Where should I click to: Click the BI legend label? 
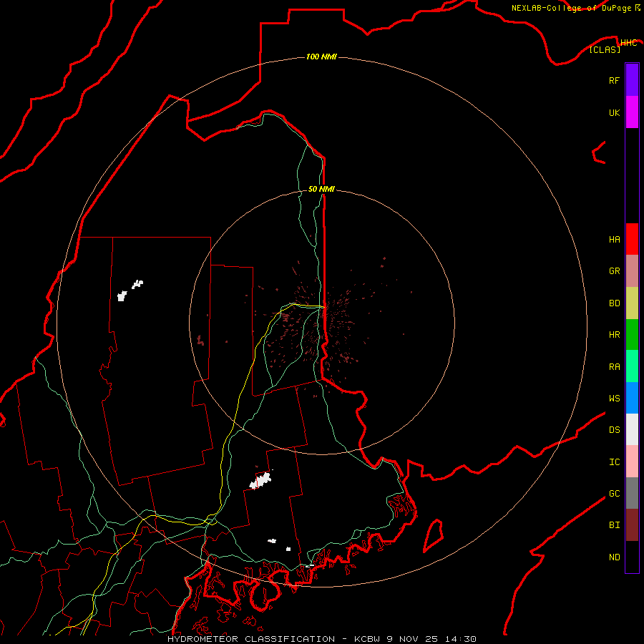(x=614, y=525)
